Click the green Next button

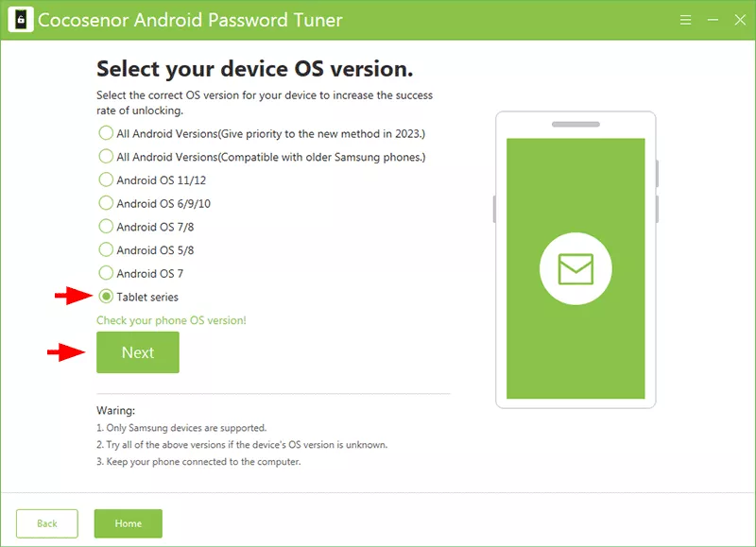138,352
